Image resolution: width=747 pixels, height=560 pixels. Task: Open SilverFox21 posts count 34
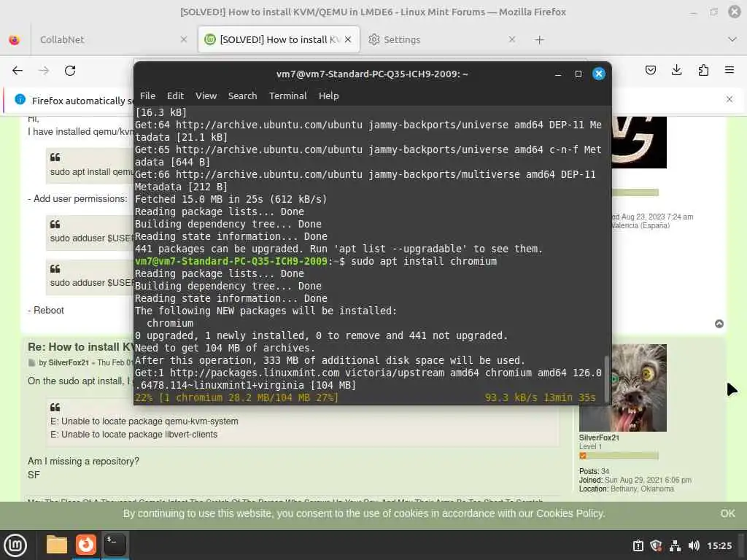[605, 471]
